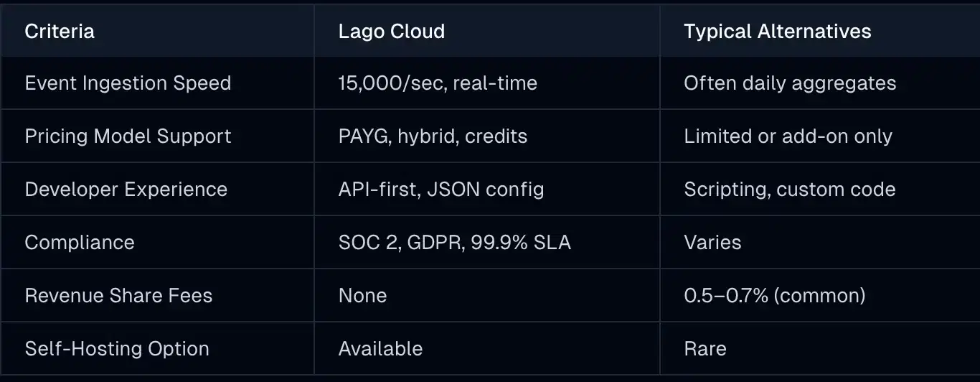This screenshot has width=980, height=382.
Task: Click the Self-Hosting Option row label
Action: click(117, 349)
